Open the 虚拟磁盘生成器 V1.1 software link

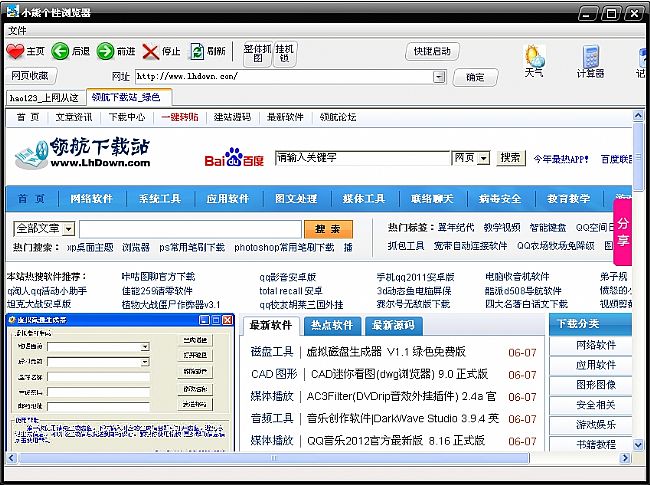[x=386, y=352]
